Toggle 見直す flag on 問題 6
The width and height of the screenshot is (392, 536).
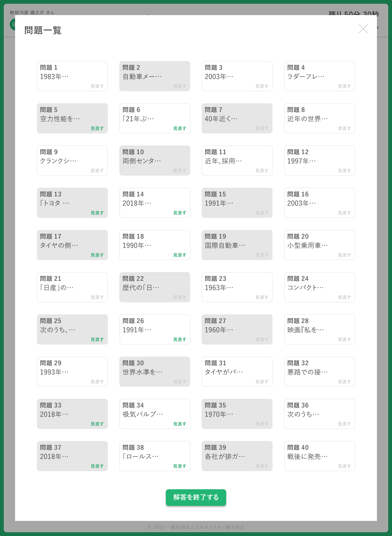(x=180, y=129)
